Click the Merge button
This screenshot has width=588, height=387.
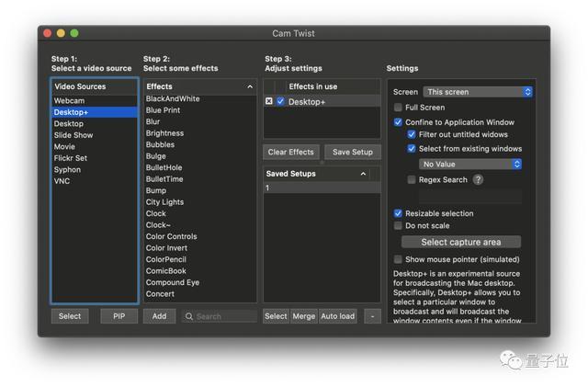coord(304,316)
